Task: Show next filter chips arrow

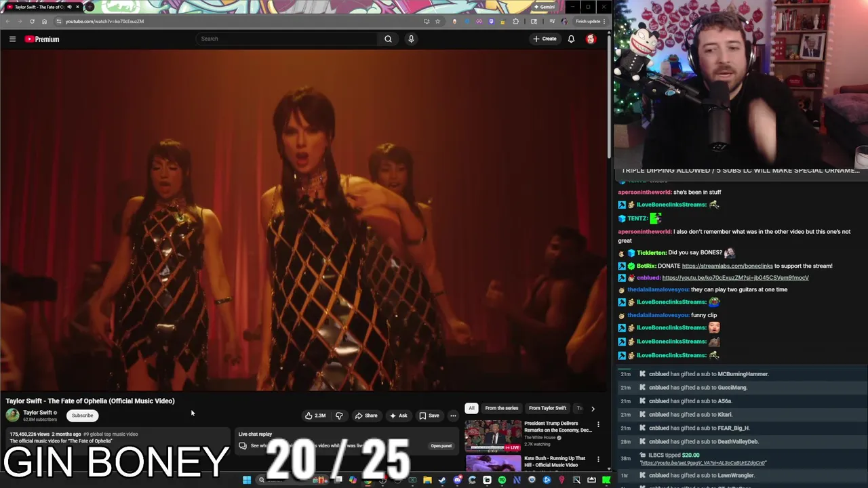Action: 593,409
